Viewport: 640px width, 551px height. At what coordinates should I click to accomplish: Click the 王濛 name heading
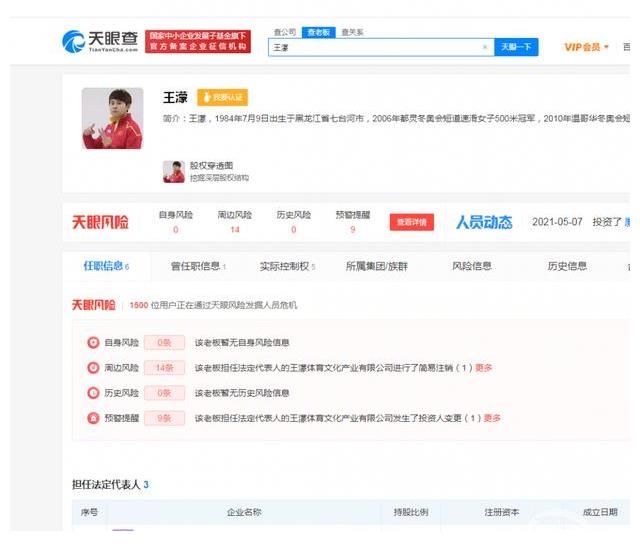coord(176,98)
